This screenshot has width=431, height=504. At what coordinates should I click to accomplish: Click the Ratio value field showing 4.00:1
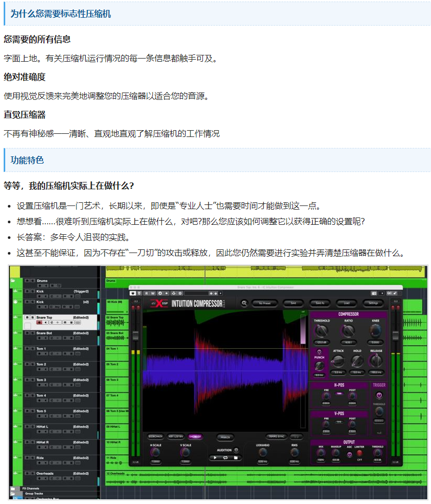[x=348, y=342]
